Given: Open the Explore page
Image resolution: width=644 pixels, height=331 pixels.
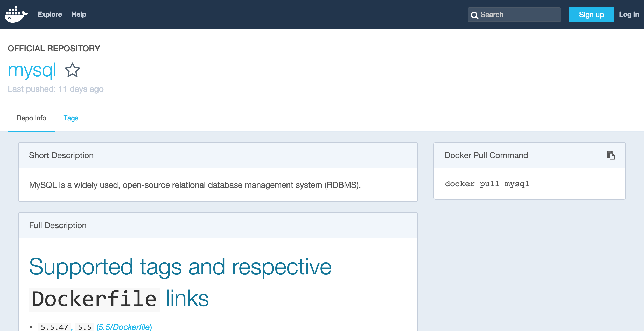Looking at the screenshot, I should tap(50, 14).
